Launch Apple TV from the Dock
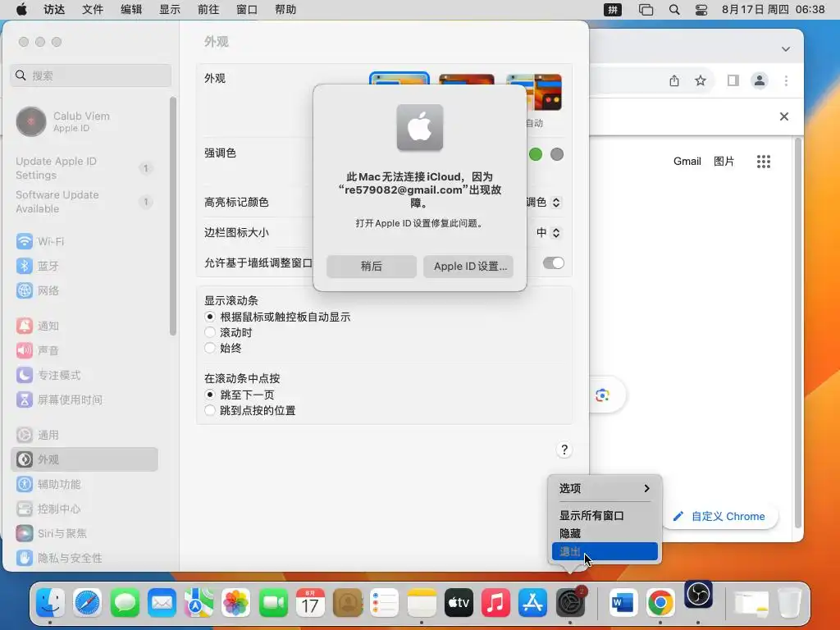The image size is (840, 630). click(459, 602)
